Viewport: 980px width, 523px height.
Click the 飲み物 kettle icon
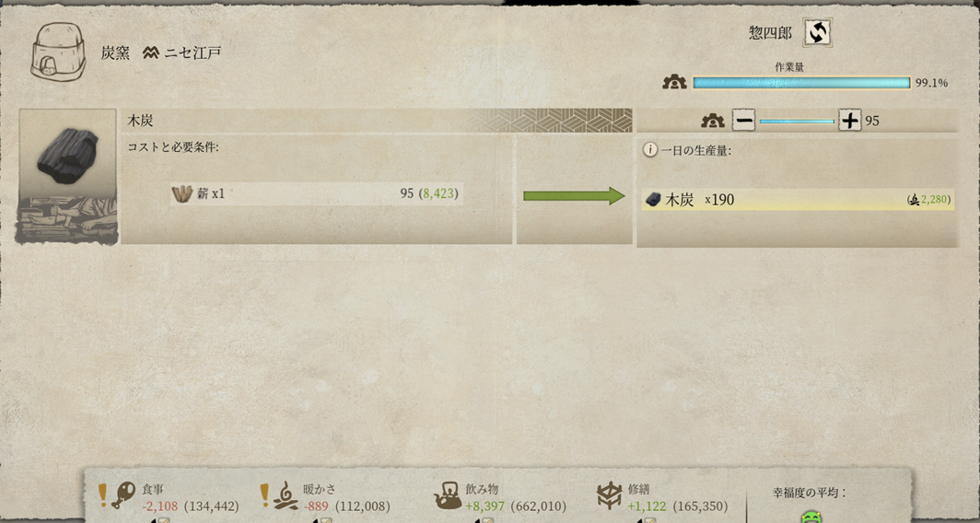click(448, 495)
